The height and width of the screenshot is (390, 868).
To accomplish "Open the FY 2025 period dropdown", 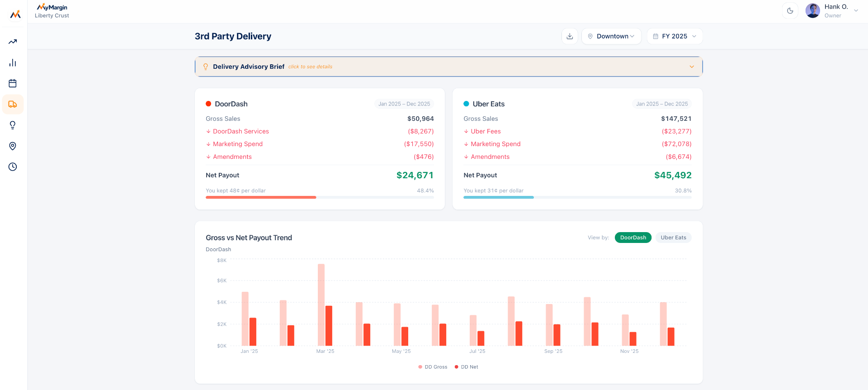I will click(x=675, y=36).
